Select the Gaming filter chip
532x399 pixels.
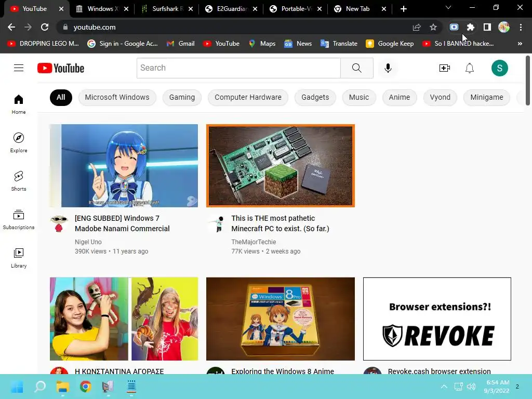182,97
